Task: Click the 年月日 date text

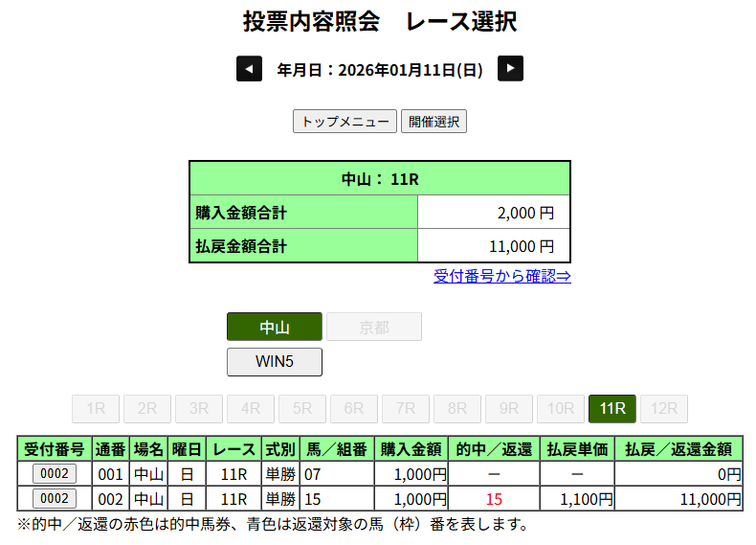Action: (379, 70)
